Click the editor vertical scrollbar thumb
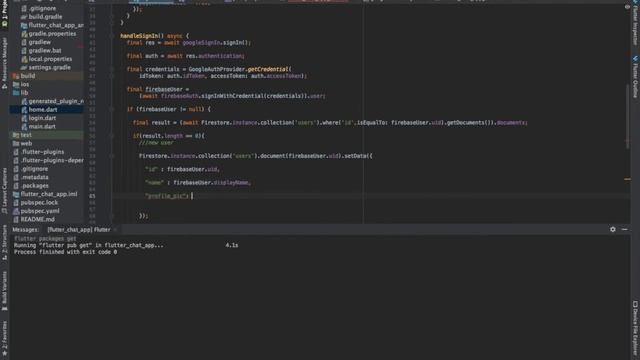 (627, 116)
